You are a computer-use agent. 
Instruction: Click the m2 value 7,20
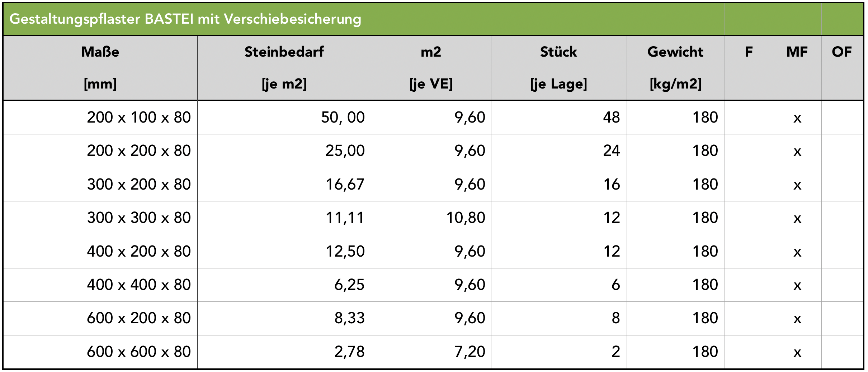(470, 352)
